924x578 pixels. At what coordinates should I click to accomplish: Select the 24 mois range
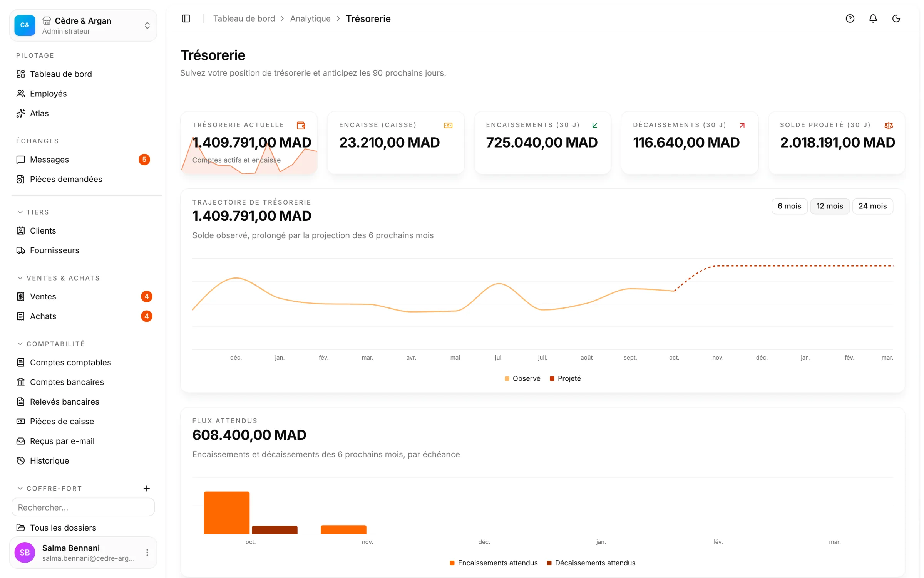coord(872,206)
